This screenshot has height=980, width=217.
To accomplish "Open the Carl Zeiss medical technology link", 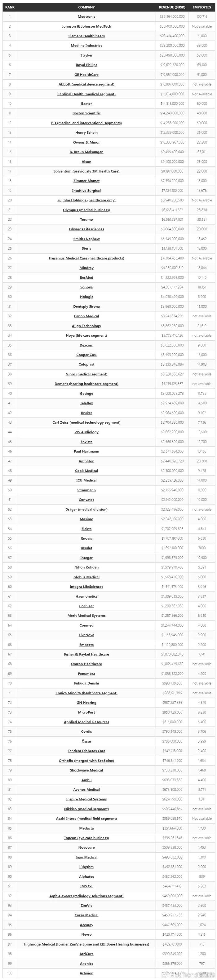I will tap(86, 423).
